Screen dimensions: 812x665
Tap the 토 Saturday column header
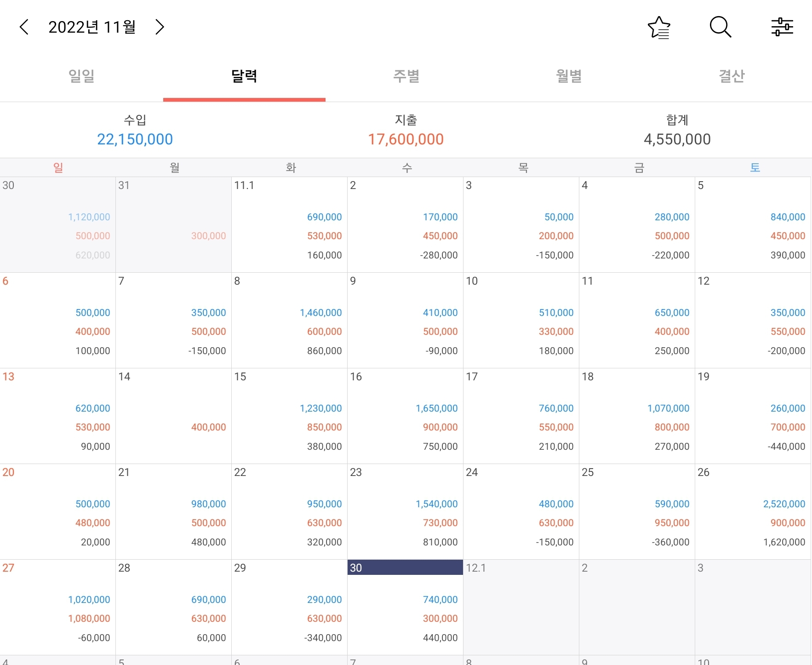(755, 167)
